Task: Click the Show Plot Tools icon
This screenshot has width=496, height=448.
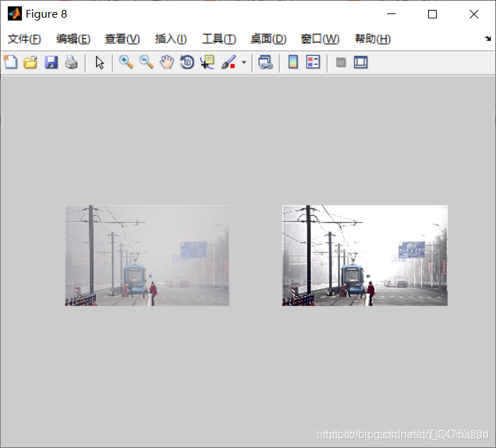Action: [360, 62]
